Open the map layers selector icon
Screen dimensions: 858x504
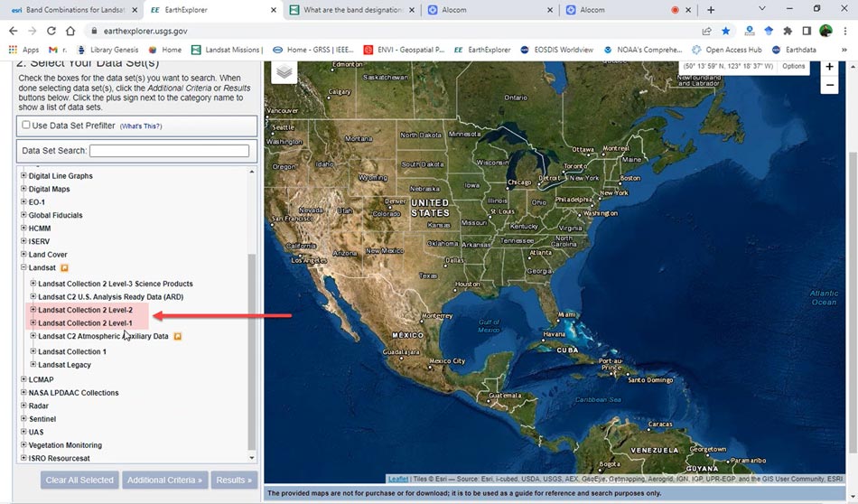284,72
